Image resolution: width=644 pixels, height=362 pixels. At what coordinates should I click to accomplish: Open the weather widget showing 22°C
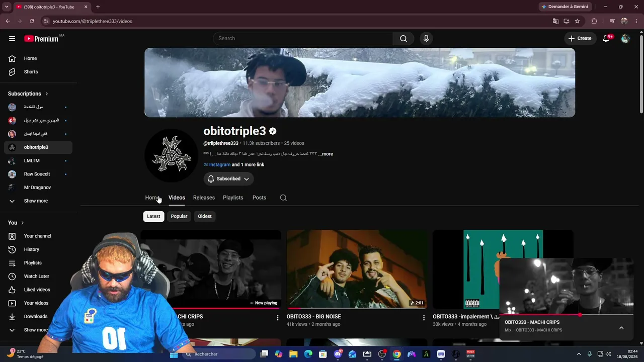(25, 354)
